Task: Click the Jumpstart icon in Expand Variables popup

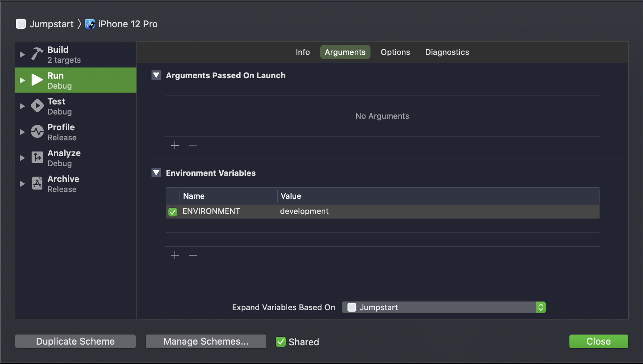Action: [x=352, y=307]
